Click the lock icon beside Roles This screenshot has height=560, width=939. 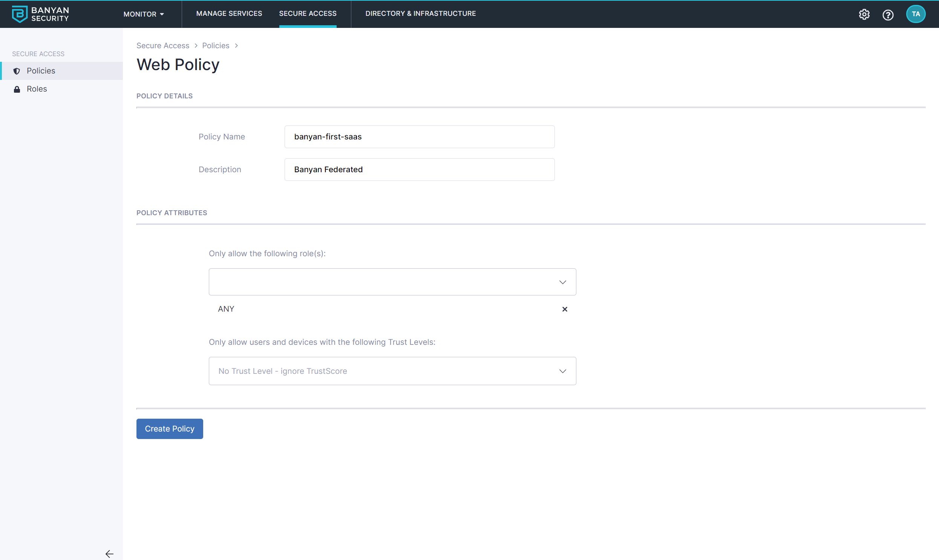(x=17, y=89)
